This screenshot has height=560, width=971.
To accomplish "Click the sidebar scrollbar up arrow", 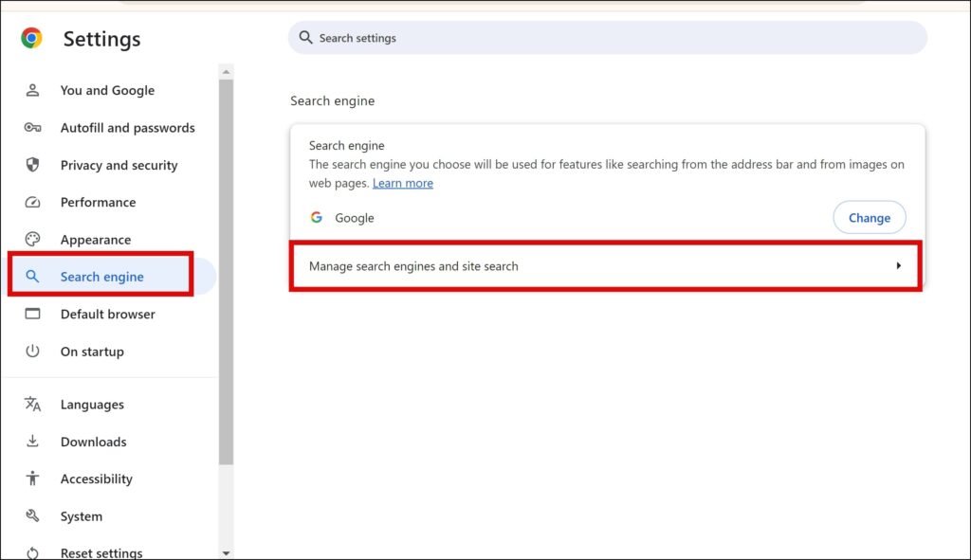I will (226, 72).
